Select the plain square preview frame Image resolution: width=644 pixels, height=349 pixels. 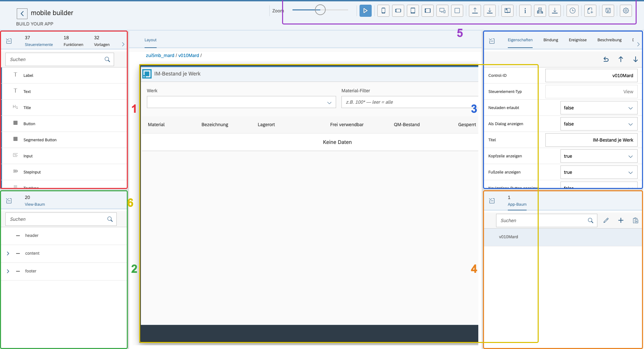(x=457, y=11)
